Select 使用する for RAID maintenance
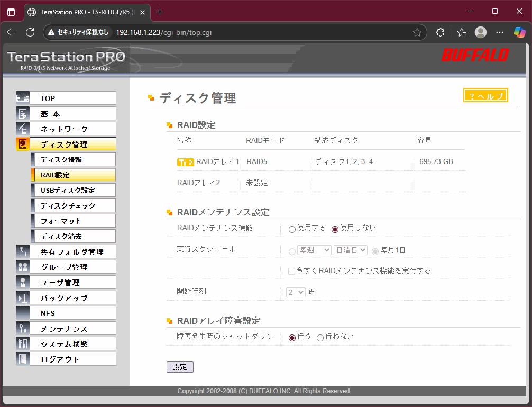Image resolution: width=532 pixels, height=407 pixels. [x=292, y=229]
